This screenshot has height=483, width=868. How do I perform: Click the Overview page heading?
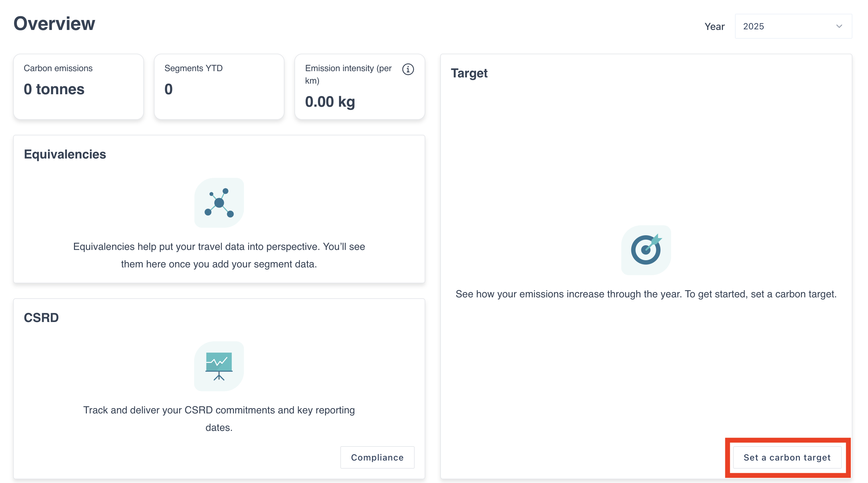coord(54,24)
